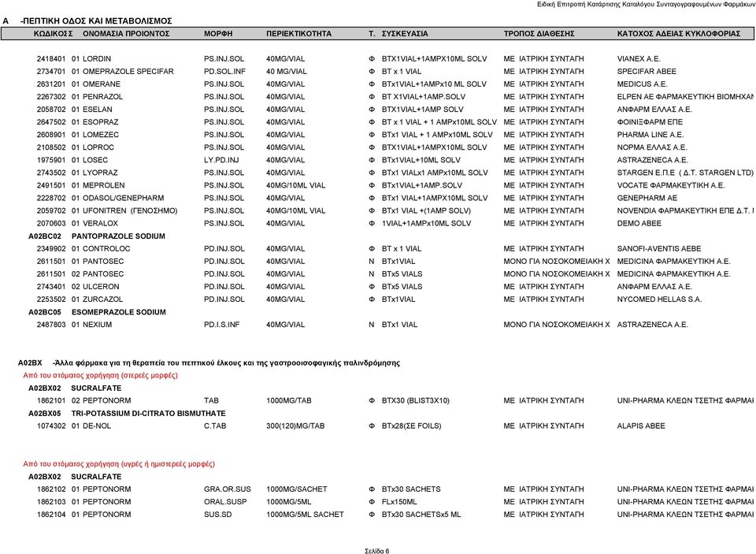This screenshot has width=756, height=554.
Task: Click the MEPROLEN product name
Action: (104, 185)
